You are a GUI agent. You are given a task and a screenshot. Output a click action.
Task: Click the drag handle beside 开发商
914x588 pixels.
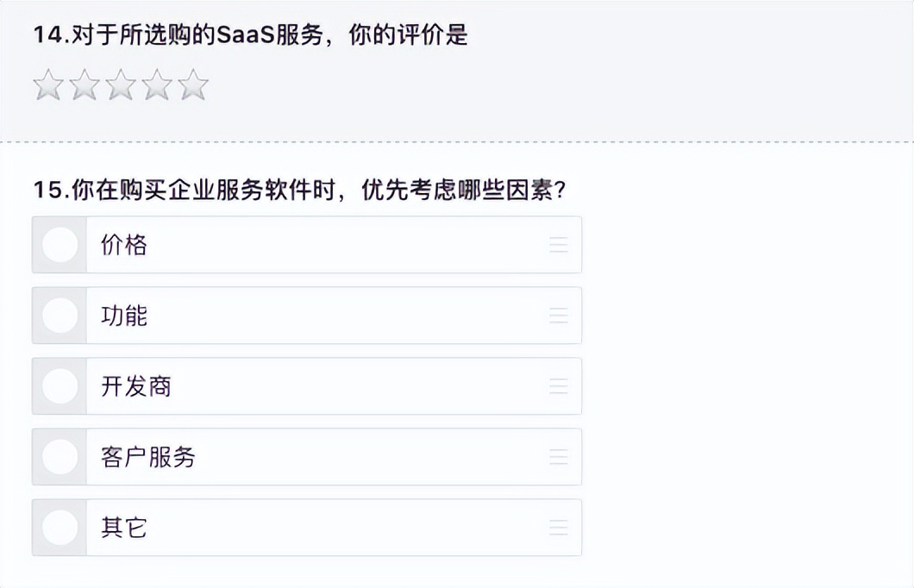tap(559, 386)
